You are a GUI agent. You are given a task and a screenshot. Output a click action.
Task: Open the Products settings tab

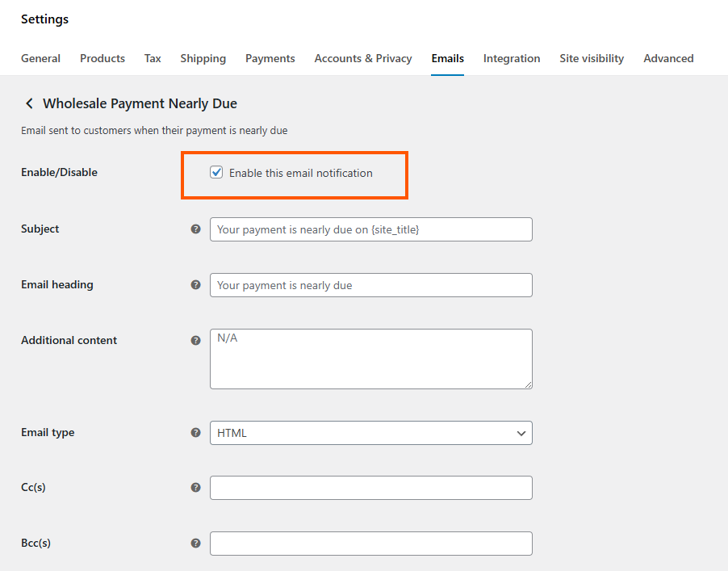(103, 58)
